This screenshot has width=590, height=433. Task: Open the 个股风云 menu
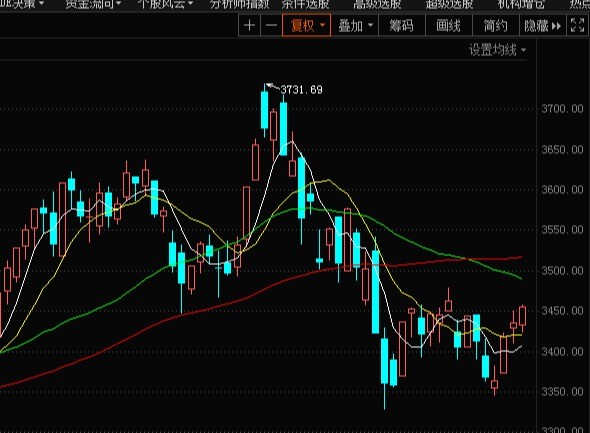pos(165,4)
